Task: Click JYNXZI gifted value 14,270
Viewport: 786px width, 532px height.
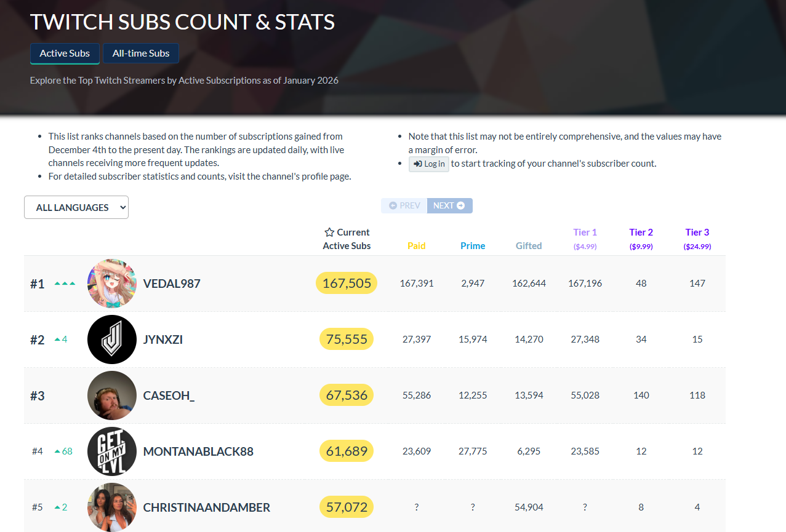Action: coord(529,339)
